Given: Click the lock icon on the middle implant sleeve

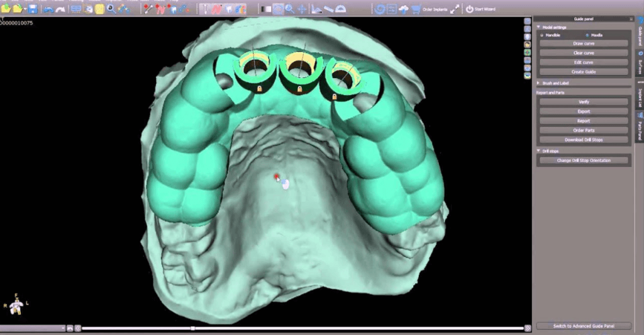Looking at the screenshot, I should (x=300, y=89).
